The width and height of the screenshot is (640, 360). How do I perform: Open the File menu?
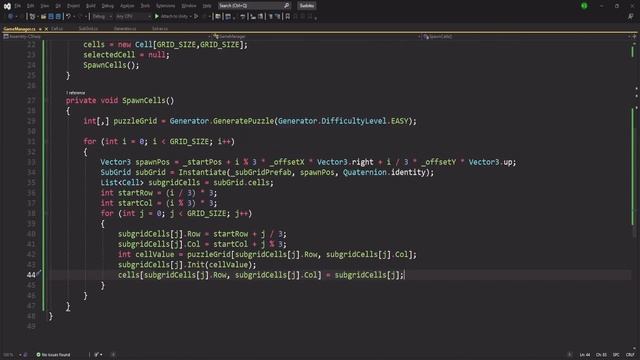coord(18,6)
